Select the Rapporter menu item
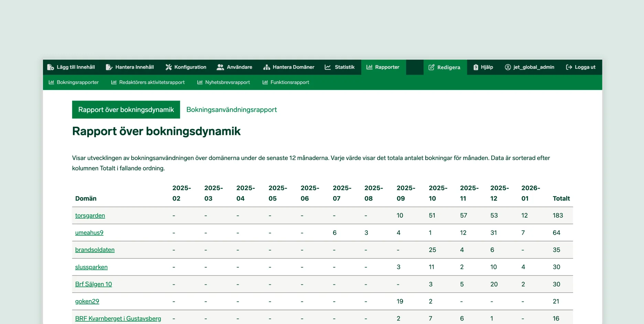The width and height of the screenshot is (644, 324). [x=383, y=67]
